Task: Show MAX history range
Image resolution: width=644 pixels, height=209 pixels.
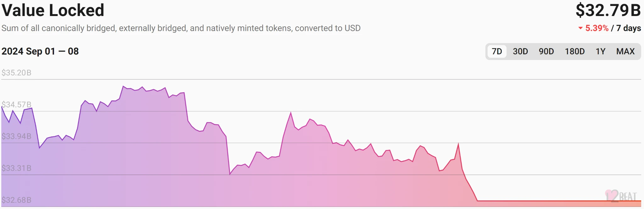Action: [625, 51]
